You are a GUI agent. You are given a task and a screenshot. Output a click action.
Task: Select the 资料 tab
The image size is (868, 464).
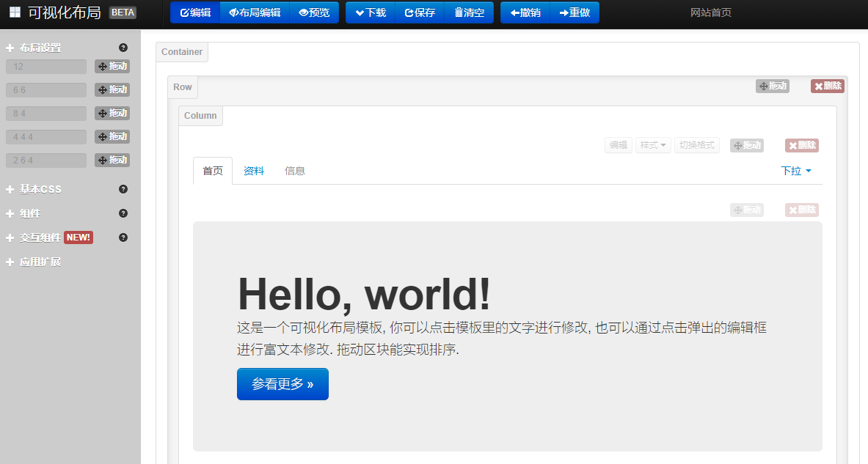pos(254,171)
